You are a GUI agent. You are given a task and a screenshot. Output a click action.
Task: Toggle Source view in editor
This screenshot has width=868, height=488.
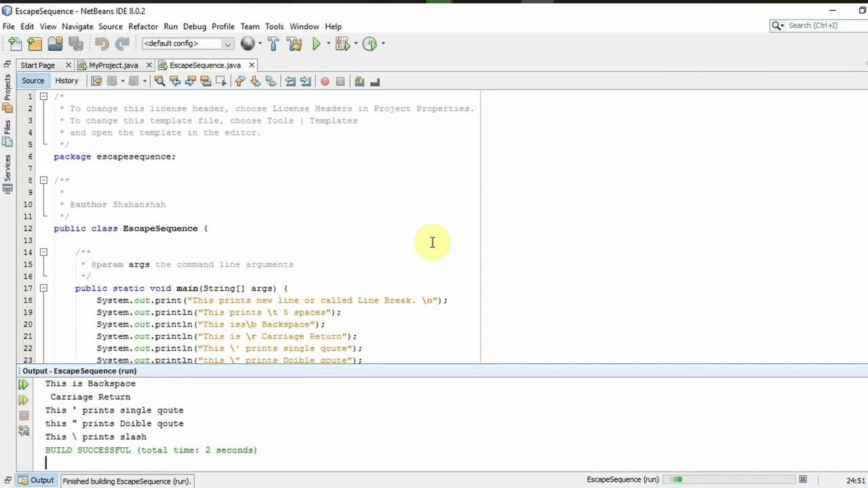33,81
